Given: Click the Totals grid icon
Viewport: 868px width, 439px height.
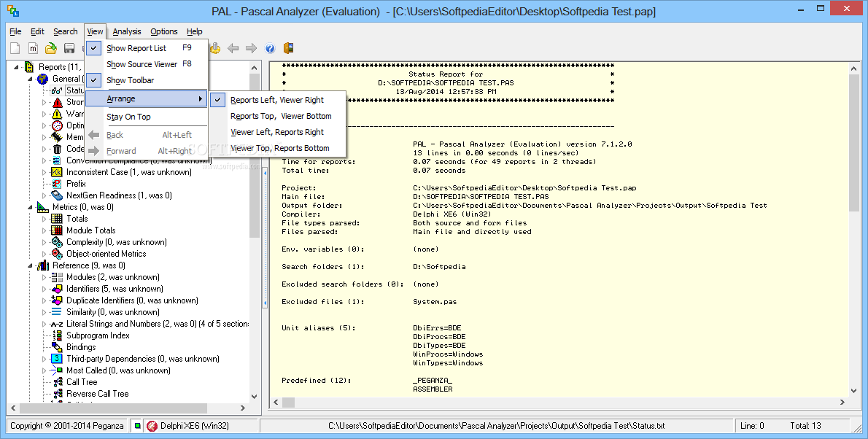Looking at the screenshot, I should coord(57,219).
